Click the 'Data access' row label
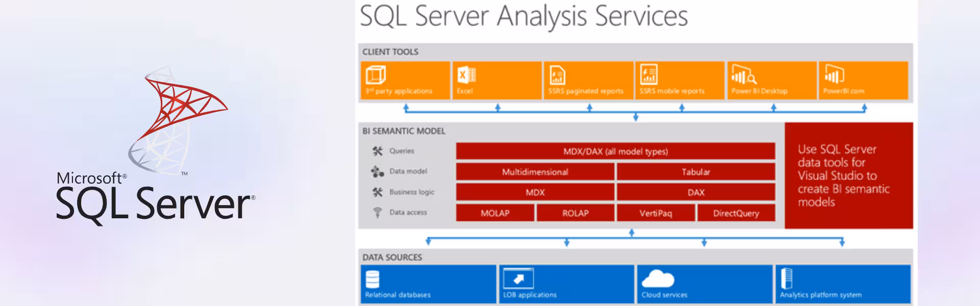Viewport: 980px width, 306px height. coord(408,212)
